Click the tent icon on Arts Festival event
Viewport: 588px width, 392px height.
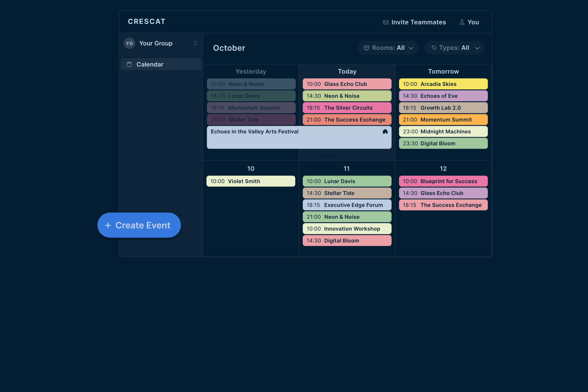(x=385, y=132)
